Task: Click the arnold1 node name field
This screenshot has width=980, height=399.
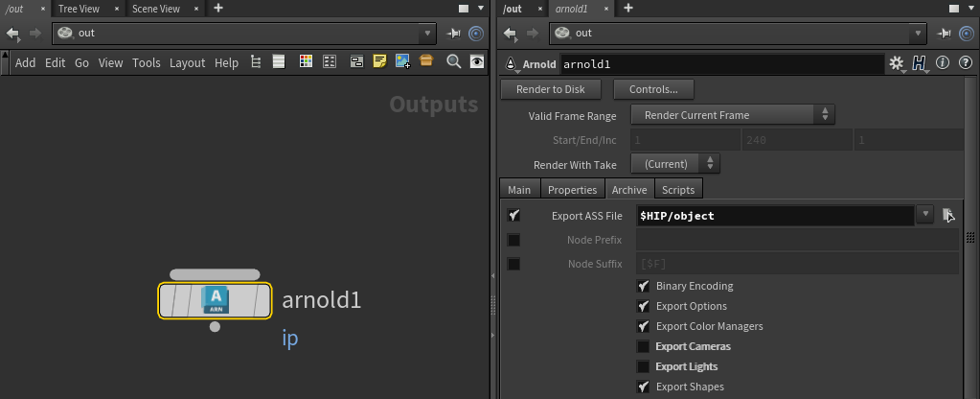Action: pyautogui.click(x=722, y=64)
